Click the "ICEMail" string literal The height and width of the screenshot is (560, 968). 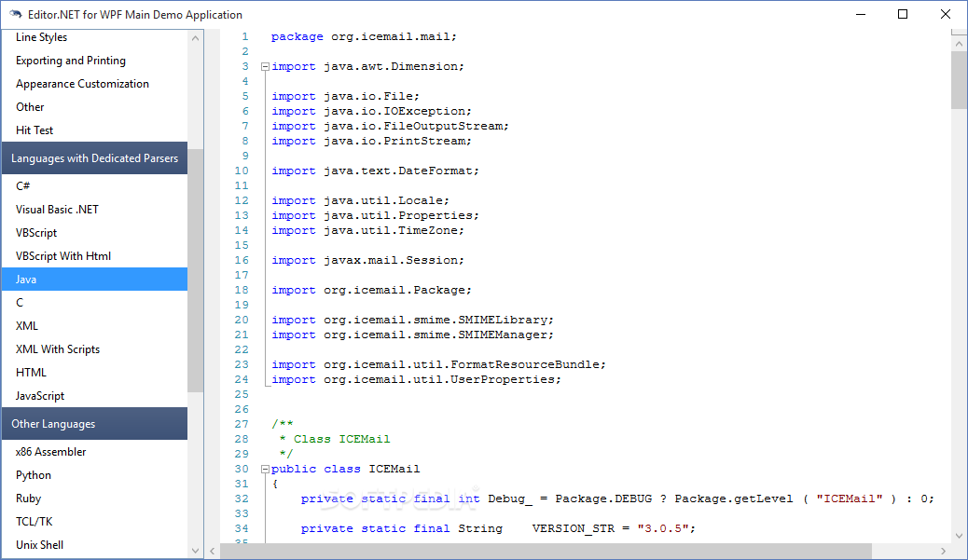tap(850, 499)
